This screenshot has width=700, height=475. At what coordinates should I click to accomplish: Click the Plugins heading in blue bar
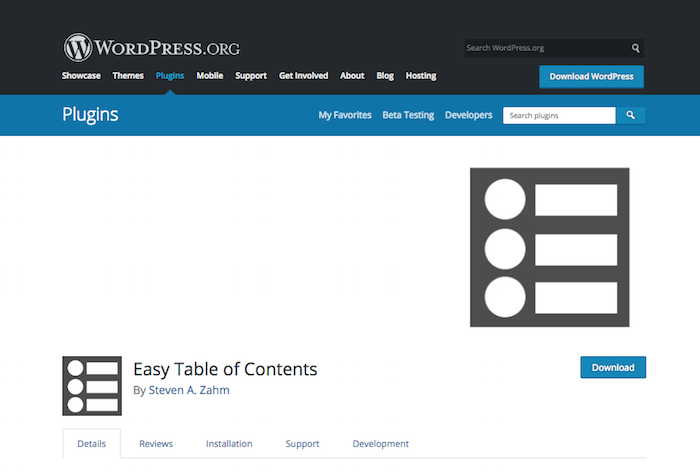90,114
